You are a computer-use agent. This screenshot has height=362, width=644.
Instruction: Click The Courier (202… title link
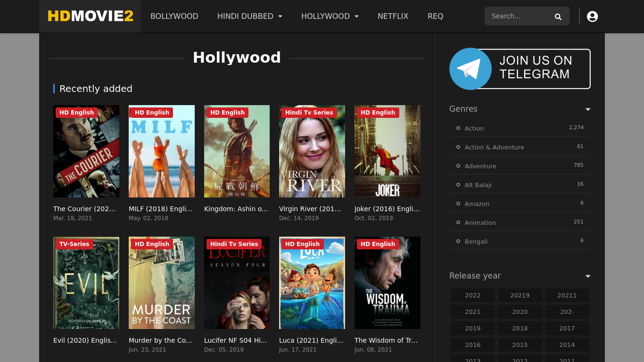coord(84,209)
